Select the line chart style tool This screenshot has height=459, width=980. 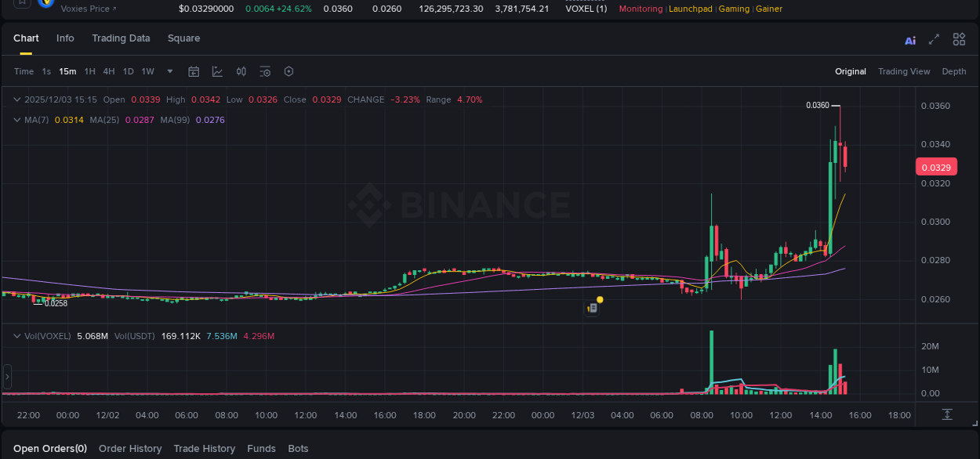coord(217,71)
